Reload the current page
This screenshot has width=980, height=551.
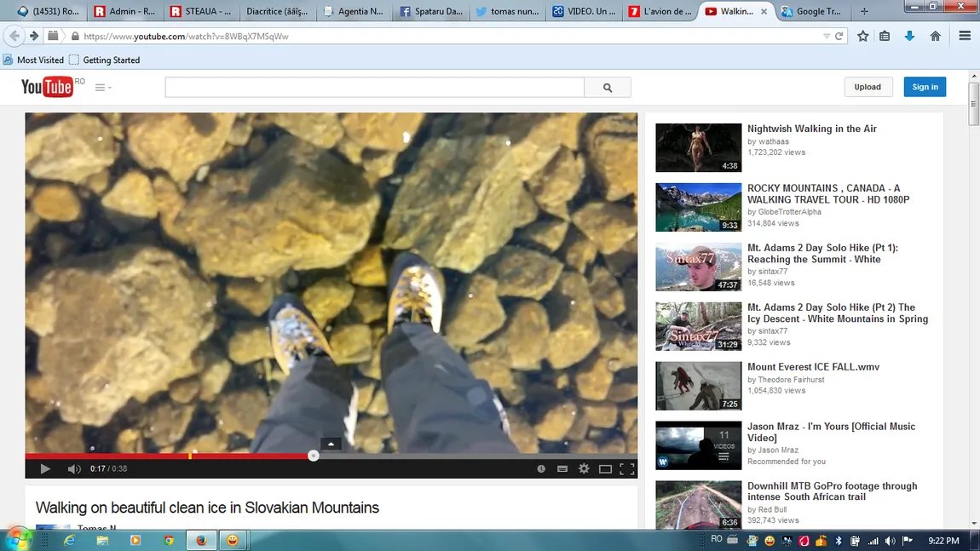coord(839,37)
